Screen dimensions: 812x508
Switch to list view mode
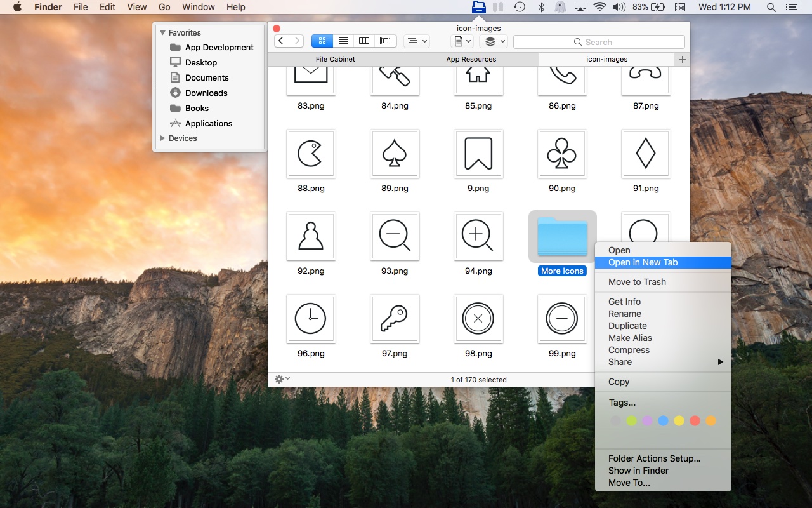coord(343,41)
